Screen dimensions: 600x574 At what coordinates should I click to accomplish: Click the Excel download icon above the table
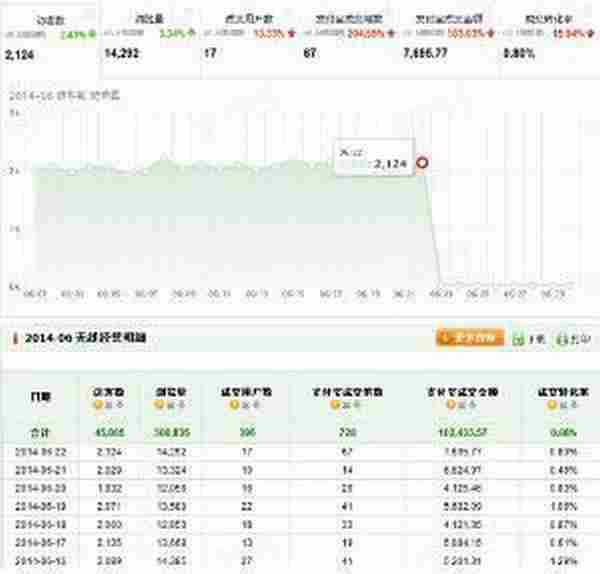pos(517,339)
